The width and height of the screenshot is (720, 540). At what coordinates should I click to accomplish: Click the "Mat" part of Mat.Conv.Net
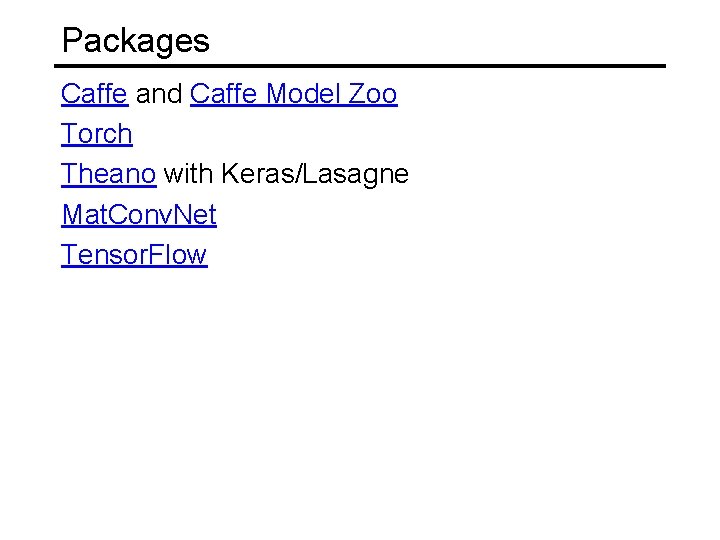82,215
